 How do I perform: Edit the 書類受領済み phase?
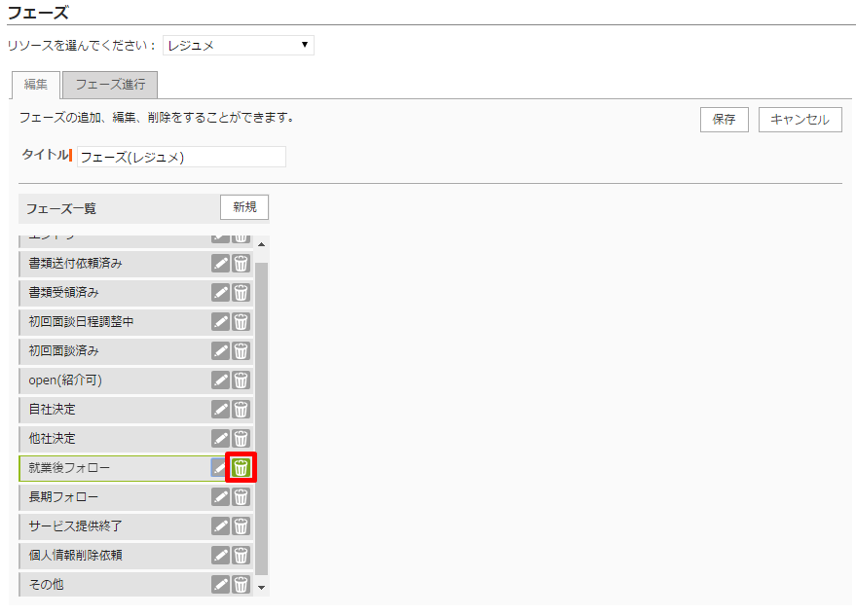[x=220, y=293]
